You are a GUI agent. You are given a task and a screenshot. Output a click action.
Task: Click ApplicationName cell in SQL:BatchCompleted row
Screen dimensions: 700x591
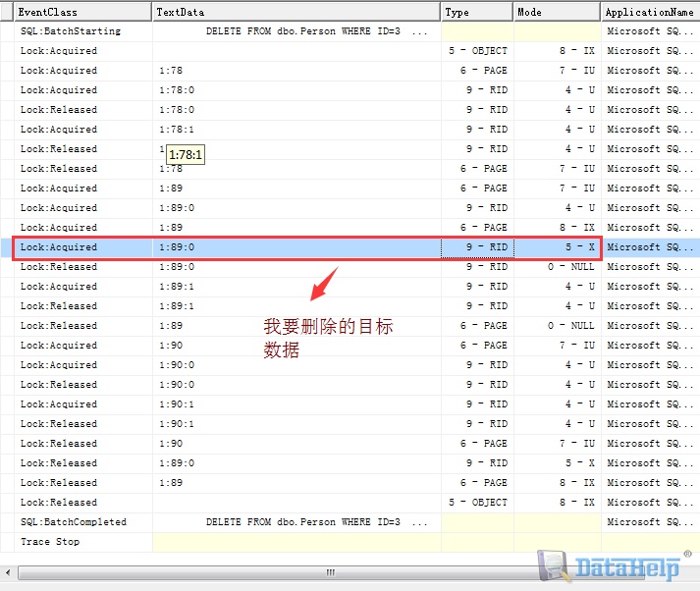tap(651, 522)
